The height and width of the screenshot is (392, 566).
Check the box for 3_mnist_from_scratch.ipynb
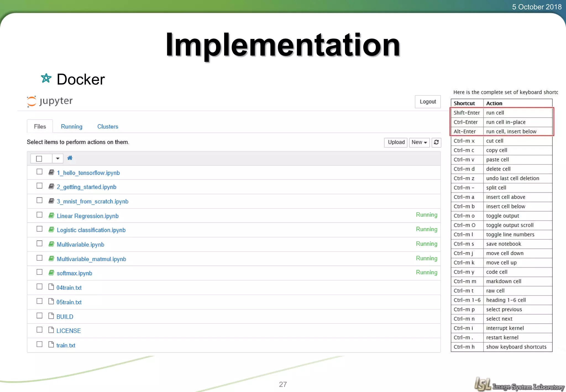click(x=40, y=200)
